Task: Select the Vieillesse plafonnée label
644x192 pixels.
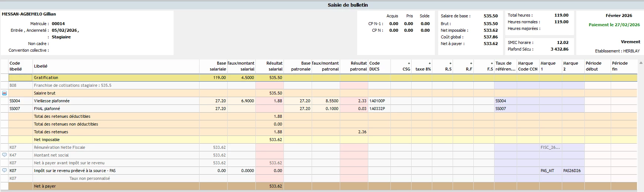Action: [52, 101]
